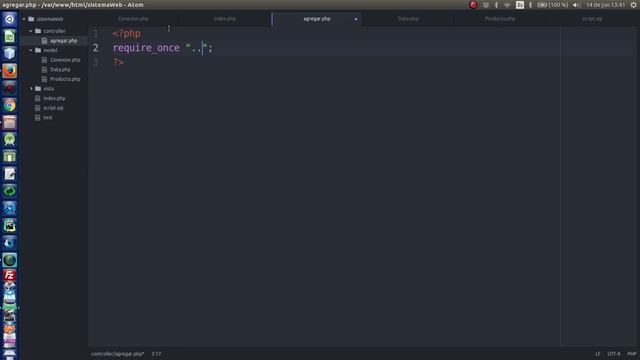The image size is (640, 360).
Task: Collapse the sistemaWeb project root arrow
Action: pos(24,19)
